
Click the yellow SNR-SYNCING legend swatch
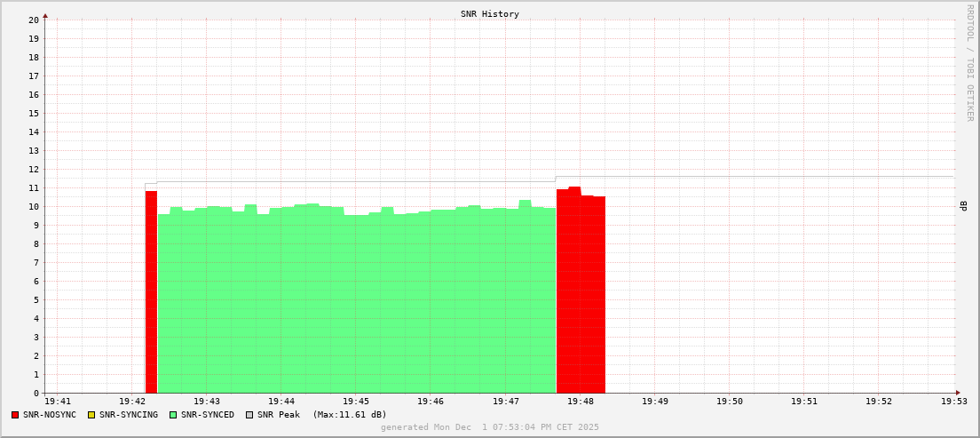point(91,415)
